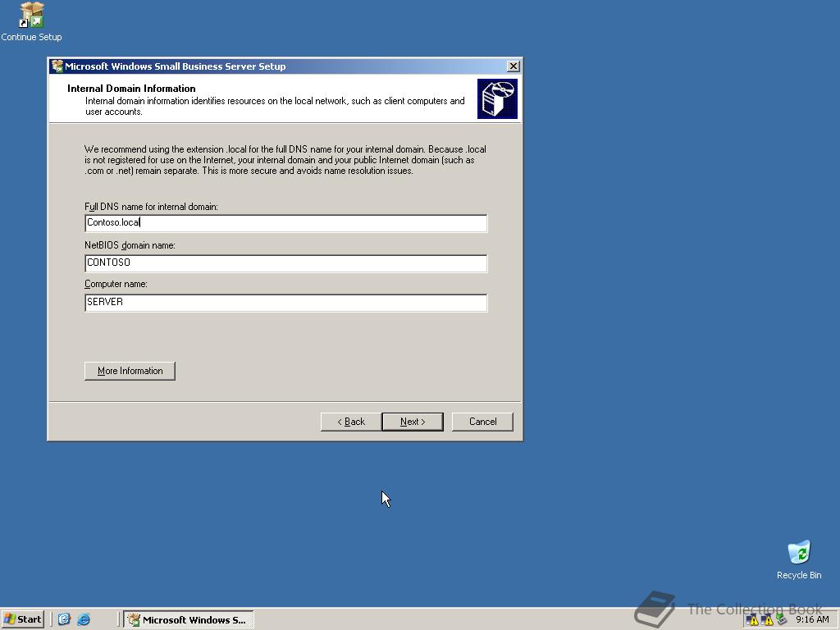Click the setup dialog title bar icon
840x630 pixels.
[57, 66]
